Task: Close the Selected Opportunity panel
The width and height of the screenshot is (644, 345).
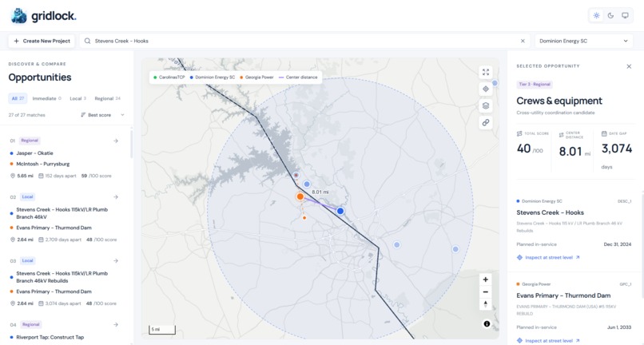Action: tap(629, 66)
